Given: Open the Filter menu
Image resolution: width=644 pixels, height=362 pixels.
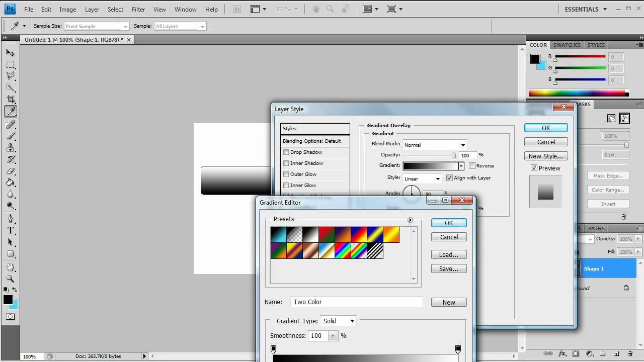Looking at the screenshot, I should 138,9.
